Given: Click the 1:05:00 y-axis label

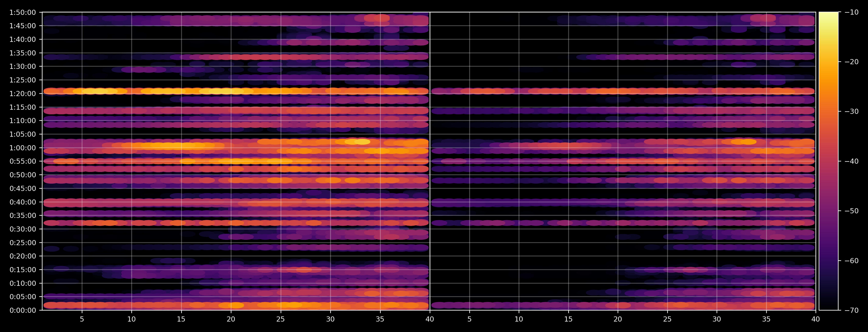Looking at the screenshot, I should [23, 134].
